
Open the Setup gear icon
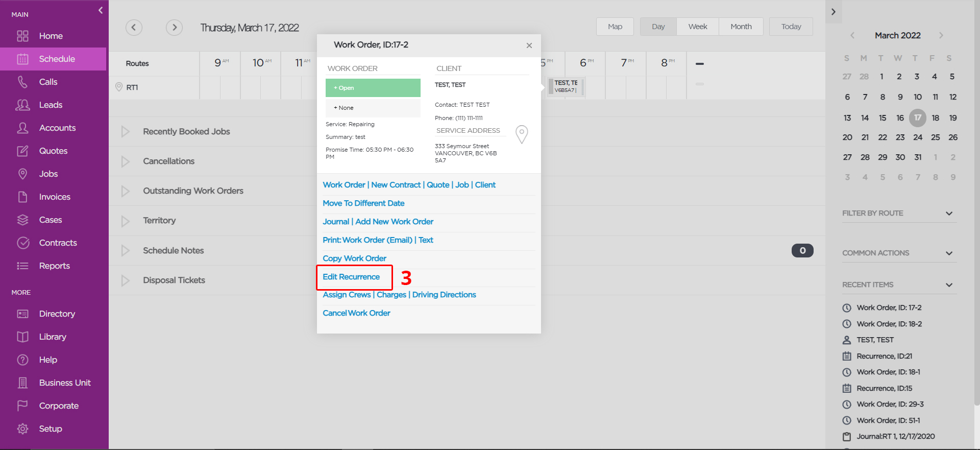[22, 429]
